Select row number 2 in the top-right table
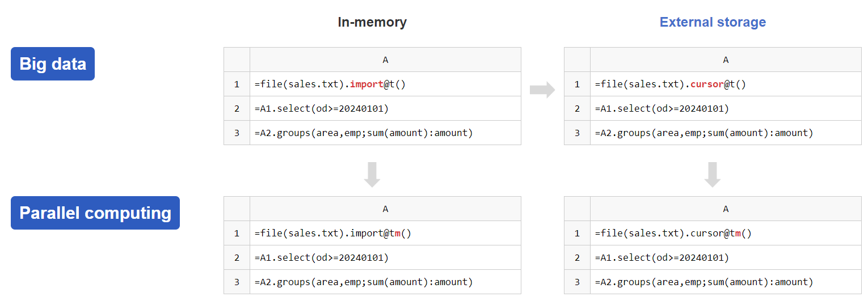The height and width of the screenshot is (301, 868). [x=577, y=109]
